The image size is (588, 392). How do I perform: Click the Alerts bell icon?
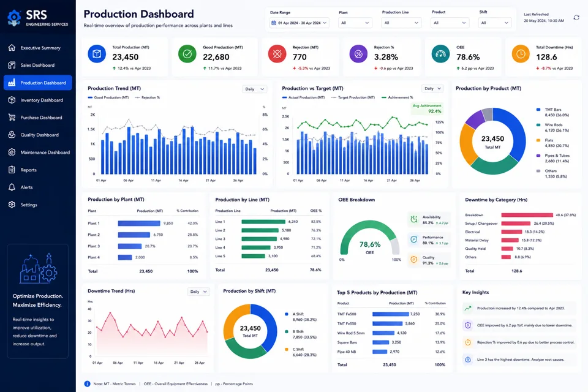[12, 187]
